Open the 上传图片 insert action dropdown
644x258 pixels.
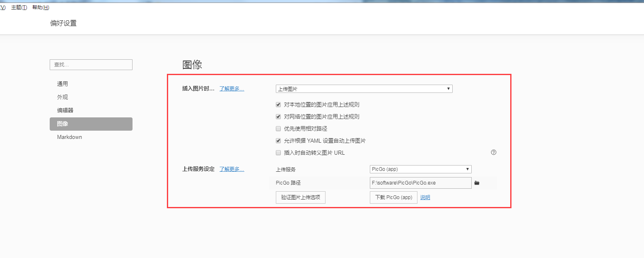pos(364,89)
